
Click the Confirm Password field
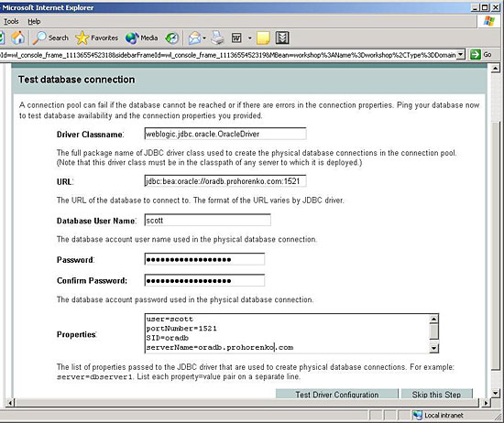click(x=204, y=280)
